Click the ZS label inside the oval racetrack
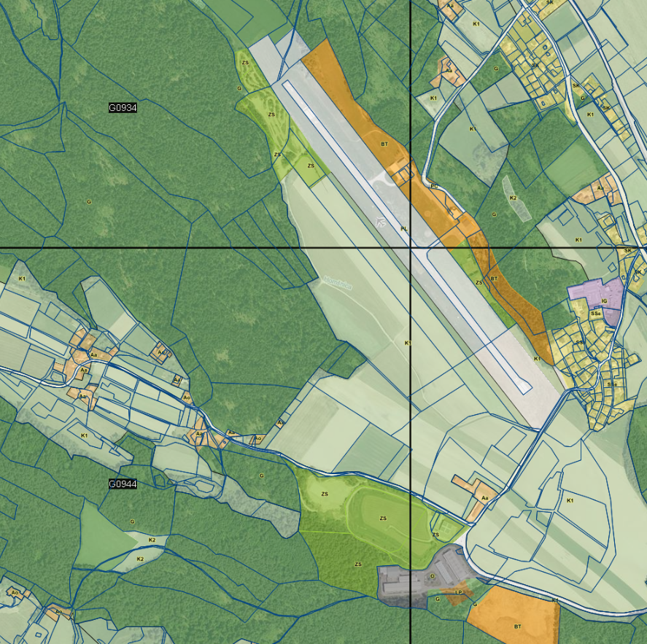 tap(383, 518)
